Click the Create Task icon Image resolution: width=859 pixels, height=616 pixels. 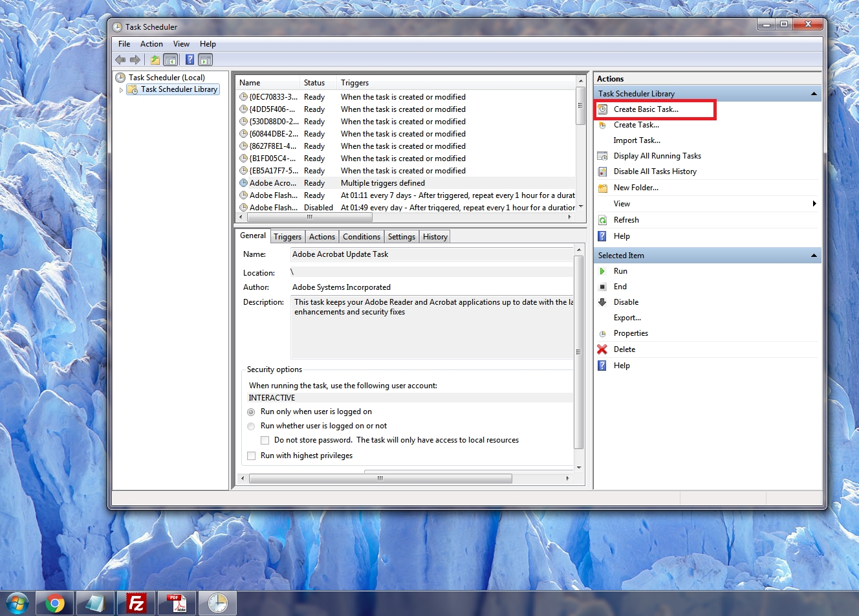[602, 125]
